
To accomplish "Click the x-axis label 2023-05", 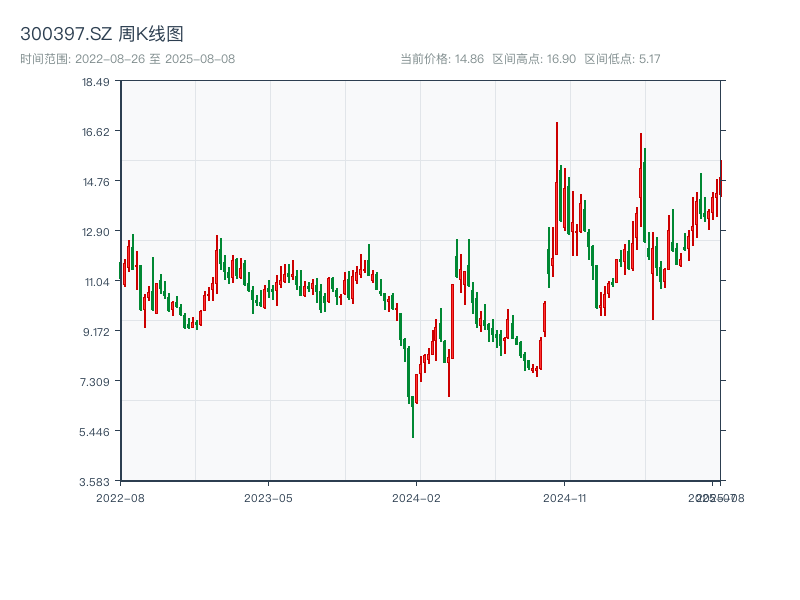I will (268, 498).
